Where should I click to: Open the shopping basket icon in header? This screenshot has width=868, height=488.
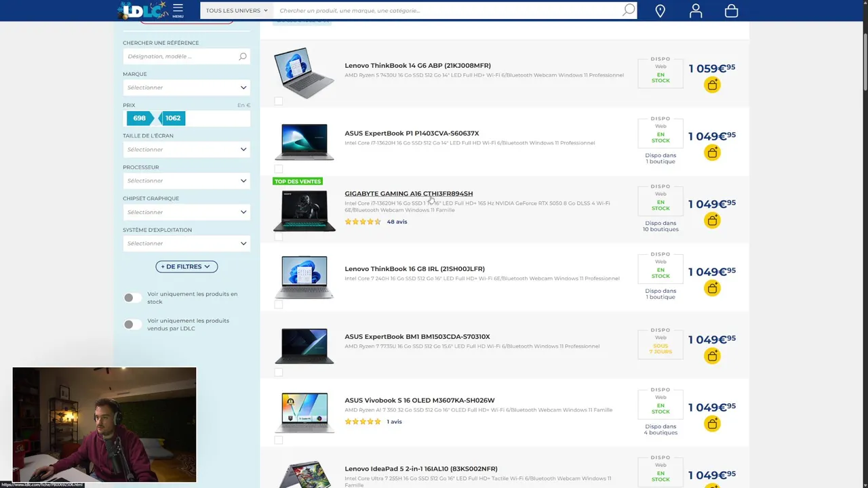pos(731,11)
